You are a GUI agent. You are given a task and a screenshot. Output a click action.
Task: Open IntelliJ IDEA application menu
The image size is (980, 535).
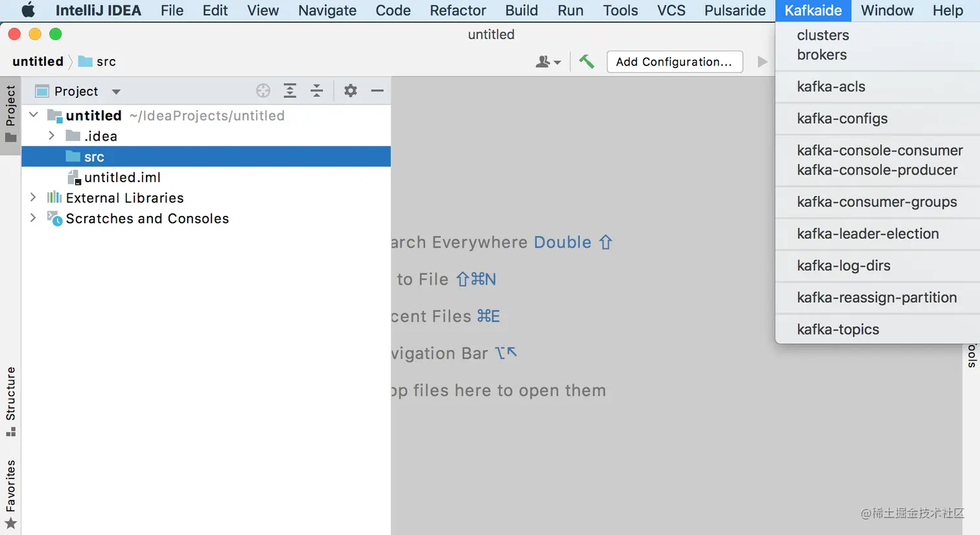[x=98, y=10]
